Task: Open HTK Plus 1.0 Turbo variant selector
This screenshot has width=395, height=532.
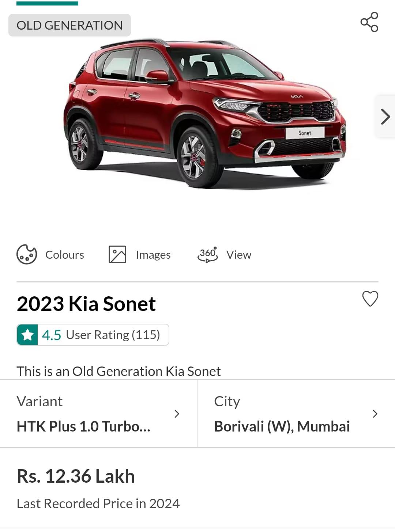Action: click(83, 426)
